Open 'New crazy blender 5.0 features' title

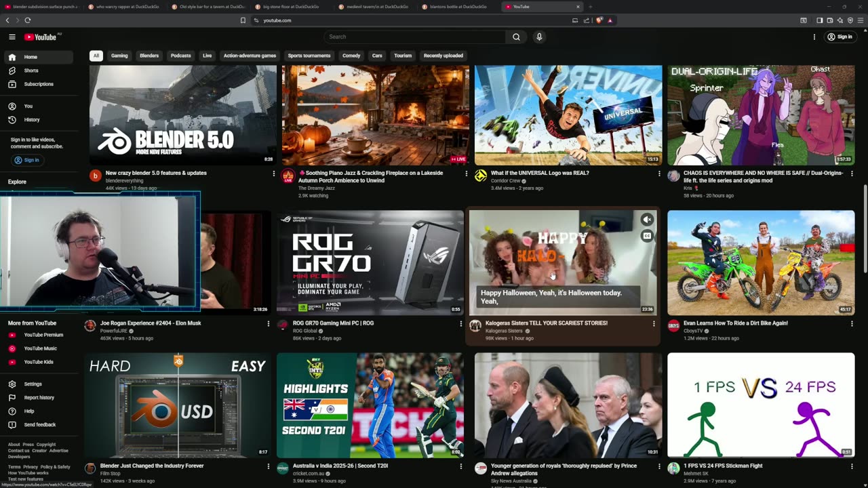point(156,173)
